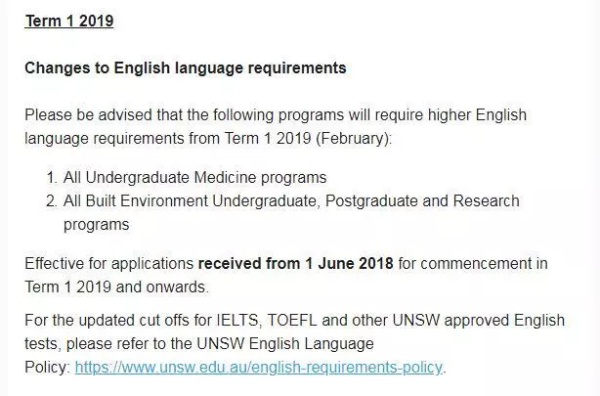Click the Changes to English language requirements heading
The image size is (600, 396).
pyautogui.click(x=186, y=68)
